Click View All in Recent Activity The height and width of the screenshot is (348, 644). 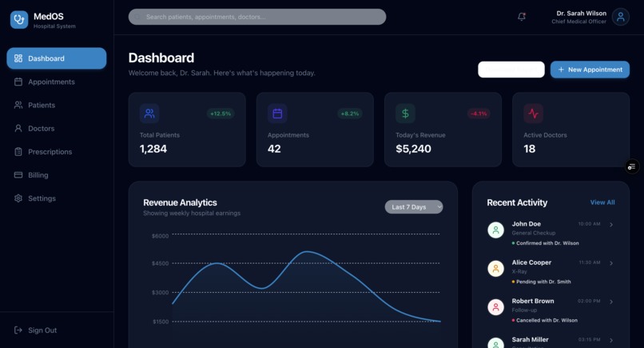[x=602, y=202]
